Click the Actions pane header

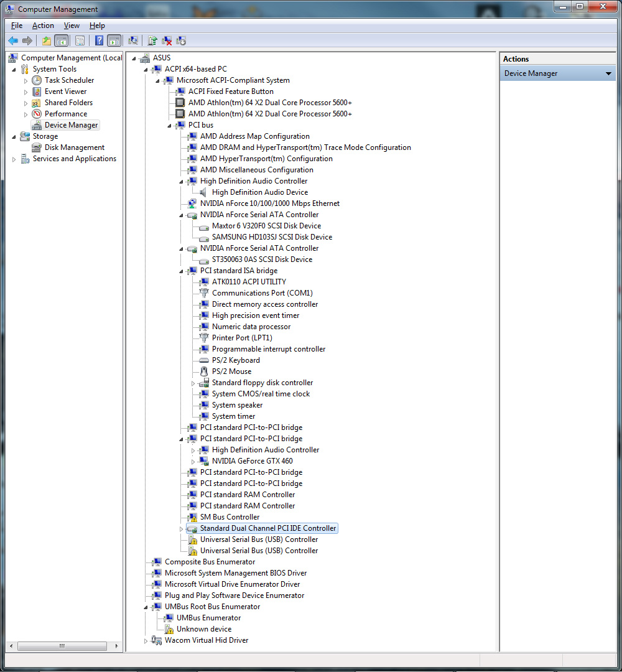[x=558, y=58]
